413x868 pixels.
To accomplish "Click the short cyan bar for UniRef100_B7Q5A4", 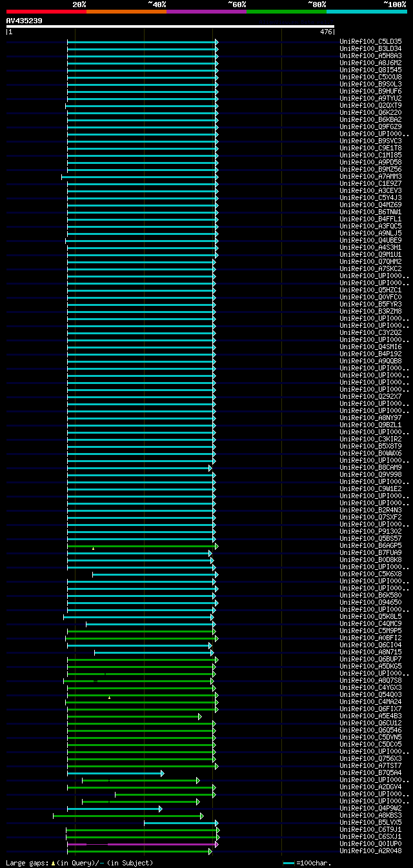I will (x=116, y=773).
